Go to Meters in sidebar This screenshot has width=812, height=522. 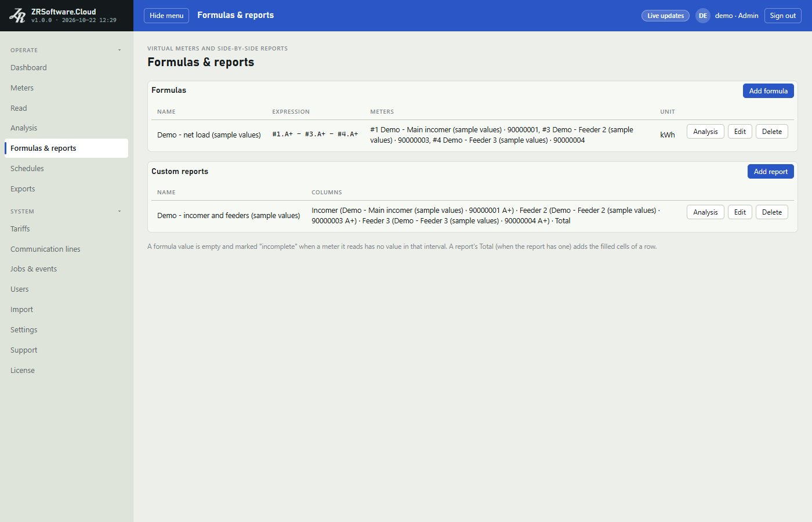tap(66, 88)
